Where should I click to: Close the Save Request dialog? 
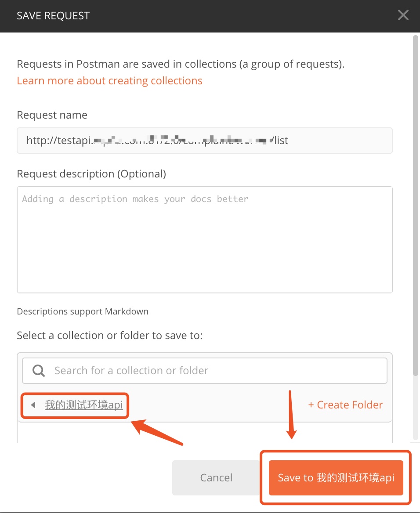point(403,15)
